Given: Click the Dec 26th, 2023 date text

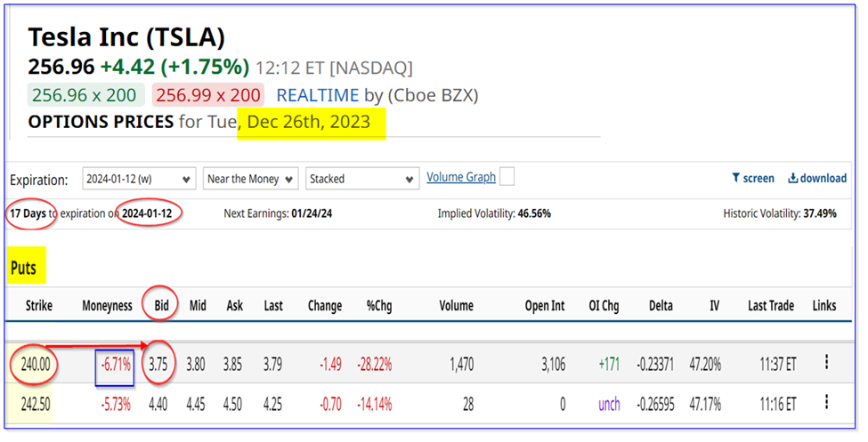Looking at the screenshot, I should 308,122.
